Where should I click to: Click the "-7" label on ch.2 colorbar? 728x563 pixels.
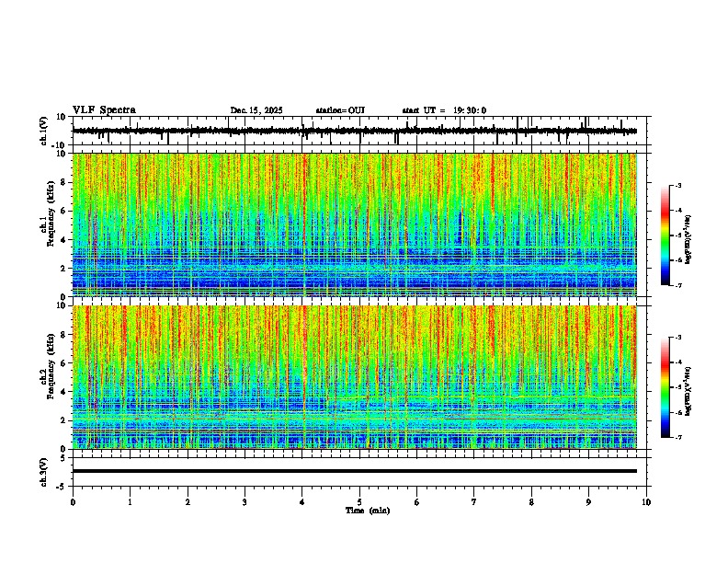[677, 438]
